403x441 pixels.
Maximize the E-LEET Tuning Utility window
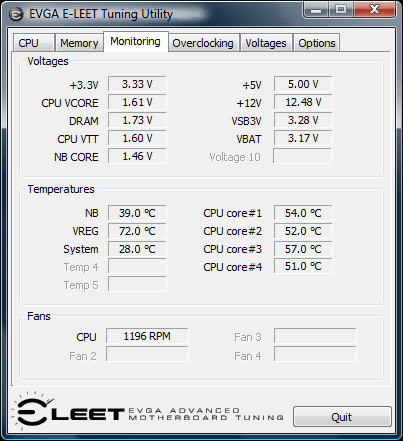pyautogui.click(x=341, y=10)
